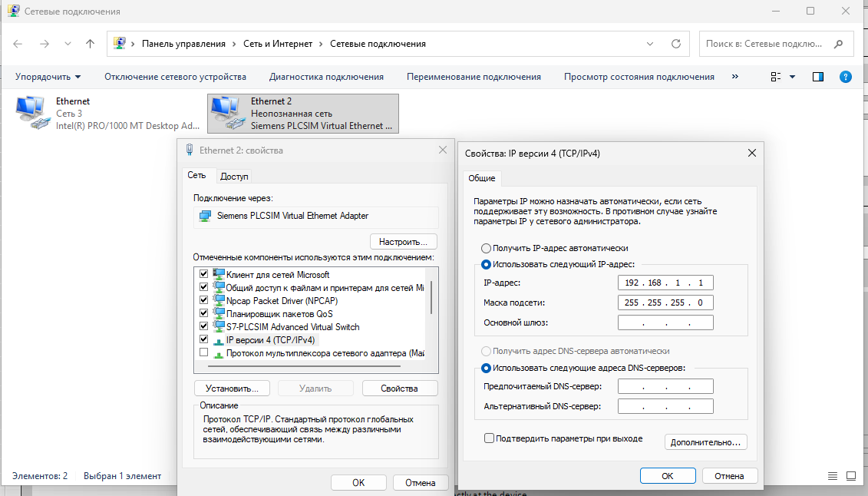Toggle the preview pane icon

tap(817, 77)
